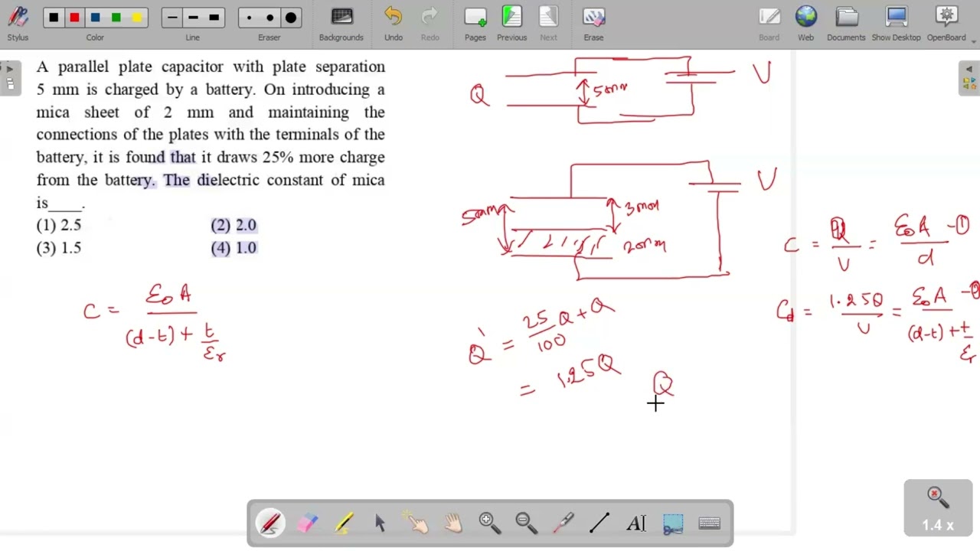Screen dimensions: 980x551
Task: Undo the last stroke
Action: [394, 24]
